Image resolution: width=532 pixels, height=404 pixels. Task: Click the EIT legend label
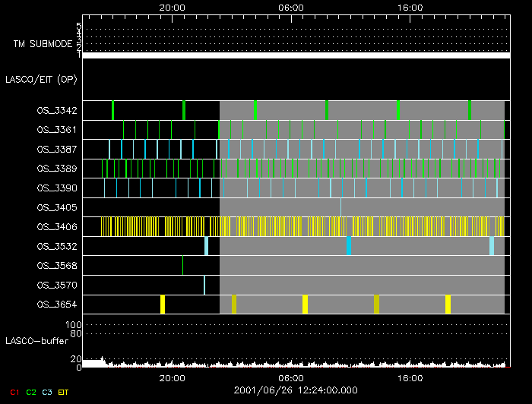click(64, 392)
